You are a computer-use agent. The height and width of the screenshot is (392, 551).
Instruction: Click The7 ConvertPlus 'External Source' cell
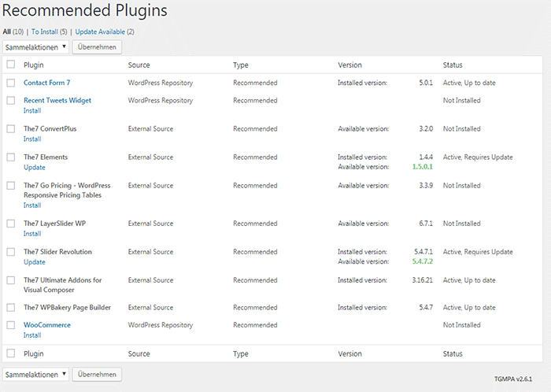pyautogui.click(x=151, y=129)
